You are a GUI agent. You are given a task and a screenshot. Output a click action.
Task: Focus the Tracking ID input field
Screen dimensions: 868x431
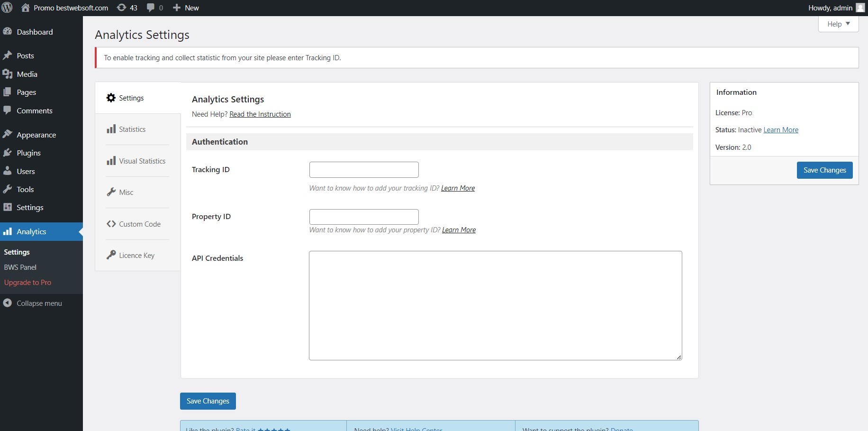[364, 169]
